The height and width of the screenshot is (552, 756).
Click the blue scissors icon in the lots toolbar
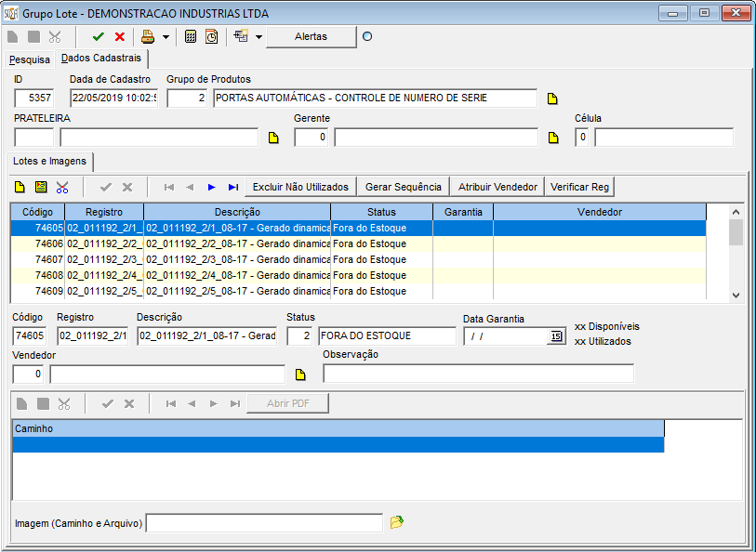pos(62,188)
